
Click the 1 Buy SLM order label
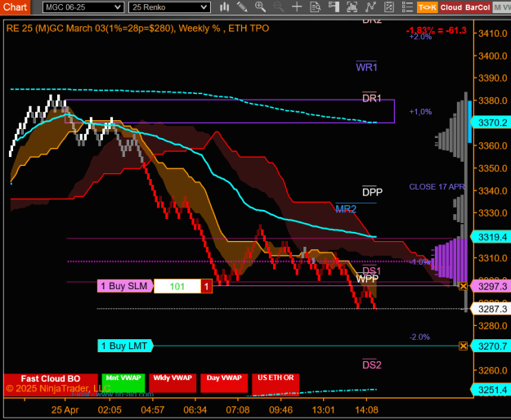click(x=125, y=286)
